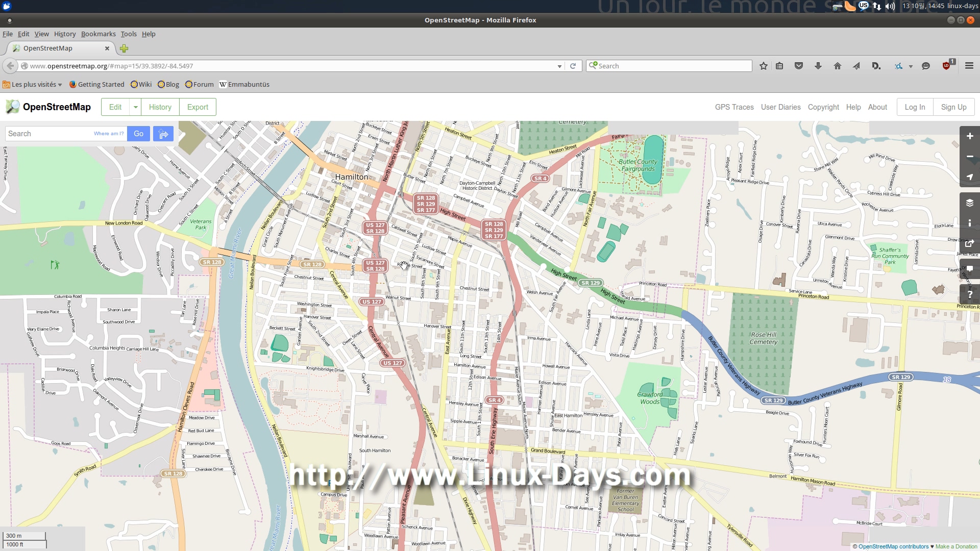Open directions between two points
Viewport: 980px width, 551px height.
(163, 134)
